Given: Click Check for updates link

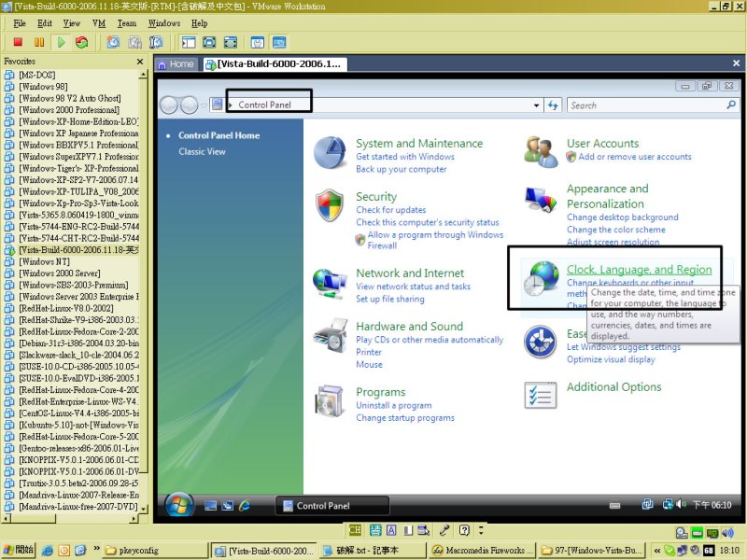Looking at the screenshot, I should tap(390, 209).
